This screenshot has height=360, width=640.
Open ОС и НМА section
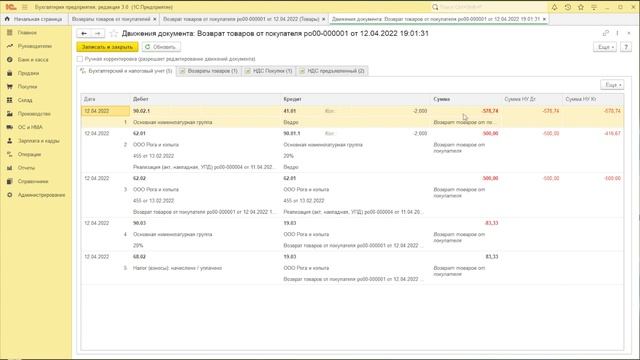tap(30, 127)
